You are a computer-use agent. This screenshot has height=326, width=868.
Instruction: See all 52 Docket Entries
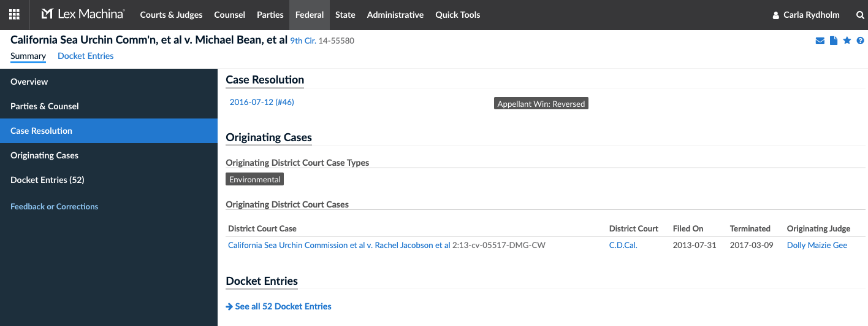click(x=279, y=306)
